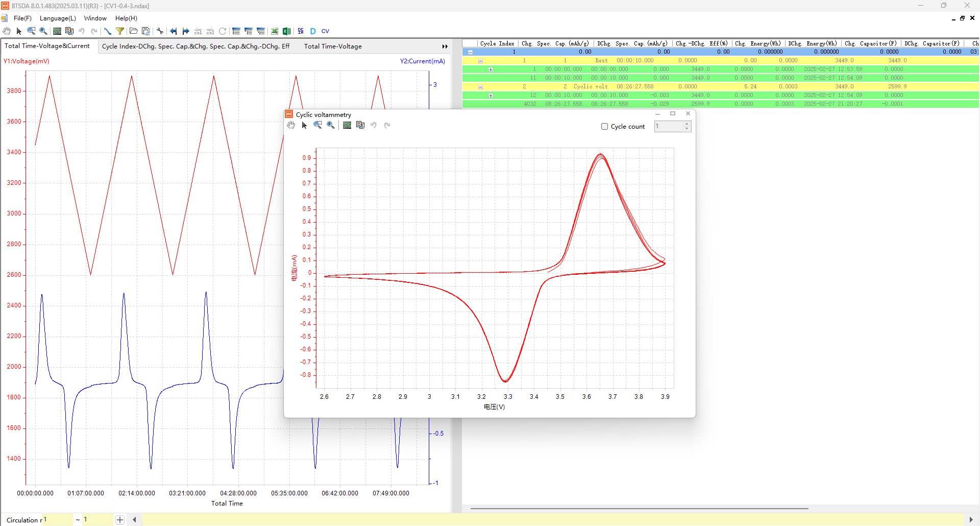Select hand pan tool in Cyclic voltammetry window
This screenshot has height=526, width=980.
point(291,125)
